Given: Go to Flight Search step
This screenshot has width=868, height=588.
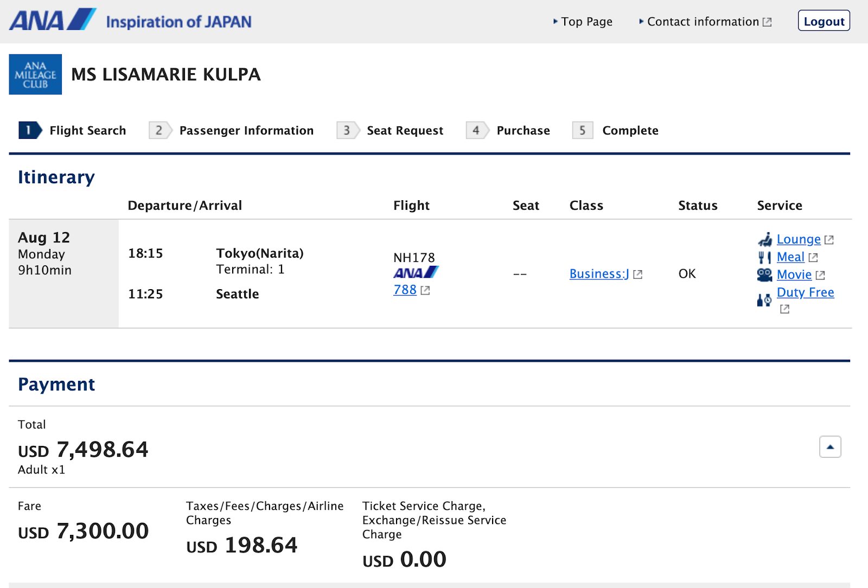Looking at the screenshot, I should [x=87, y=131].
